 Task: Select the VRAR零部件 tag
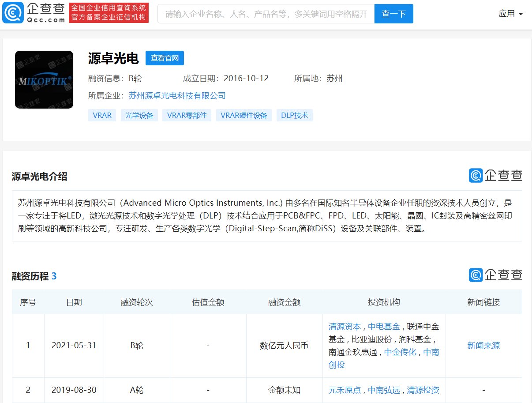[x=187, y=116]
